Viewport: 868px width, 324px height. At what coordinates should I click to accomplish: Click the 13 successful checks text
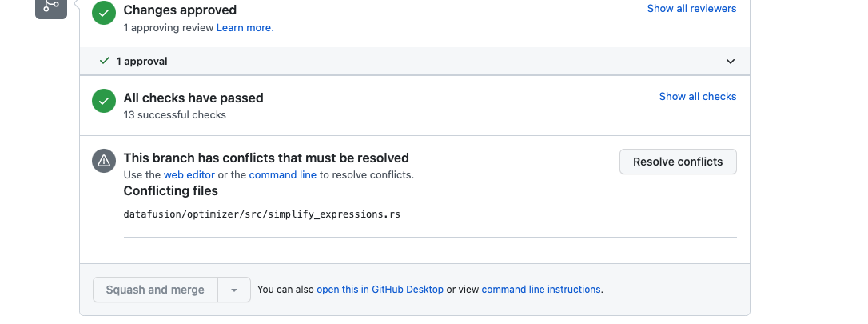[175, 115]
